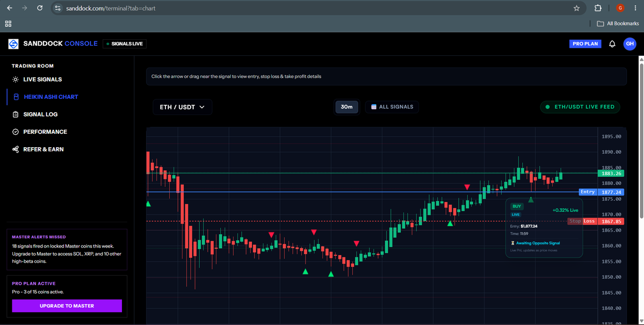View site information icon in address bar
Viewport: 644px width, 325px height.
coord(57,8)
